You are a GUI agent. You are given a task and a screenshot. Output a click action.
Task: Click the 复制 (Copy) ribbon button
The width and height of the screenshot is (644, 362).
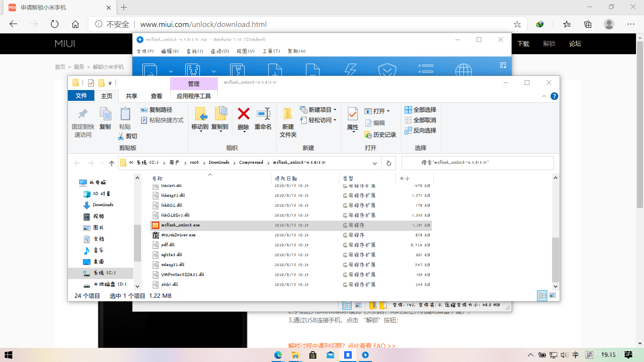click(x=105, y=119)
